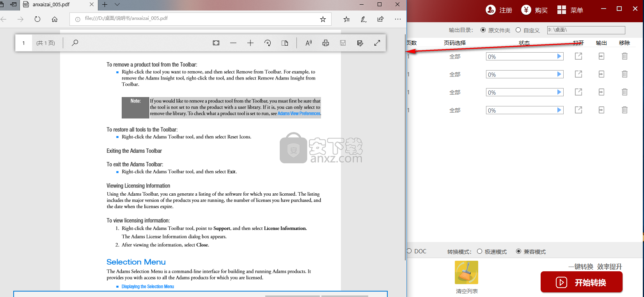
Task: Click output icon for fourth row
Action: pos(601,110)
